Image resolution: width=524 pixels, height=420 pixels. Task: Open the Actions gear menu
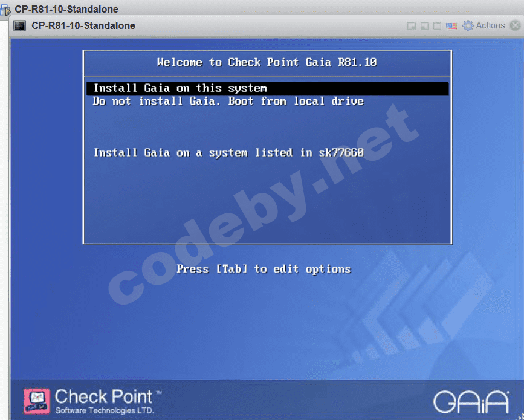click(484, 26)
